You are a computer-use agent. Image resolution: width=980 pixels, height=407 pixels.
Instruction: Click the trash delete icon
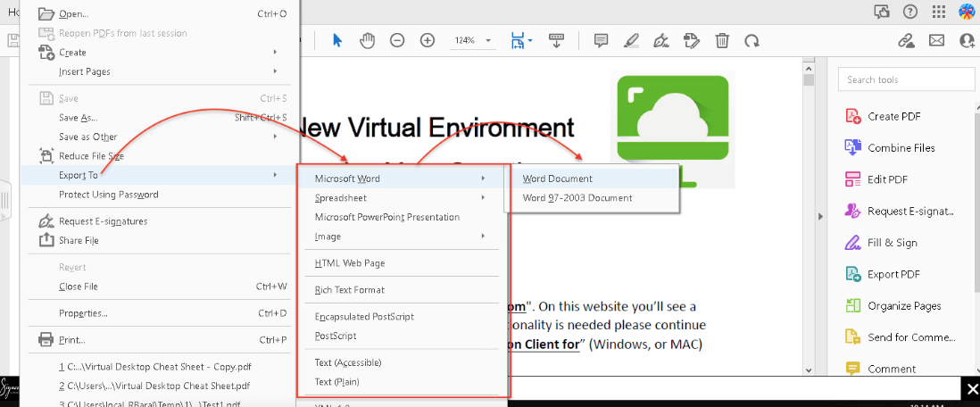[722, 40]
